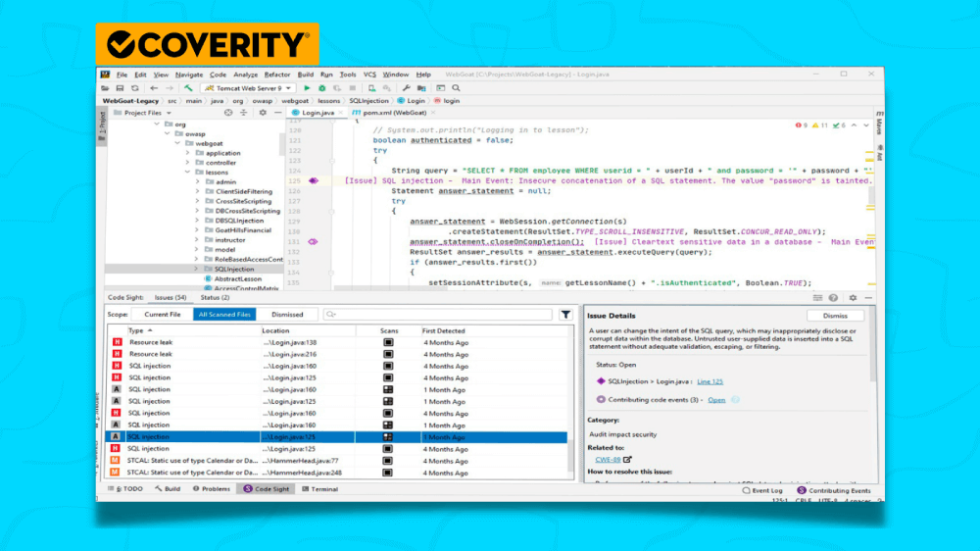Viewport: 980px width, 551px height.
Task: Click the locate target icon in Project panel
Action: (228, 113)
